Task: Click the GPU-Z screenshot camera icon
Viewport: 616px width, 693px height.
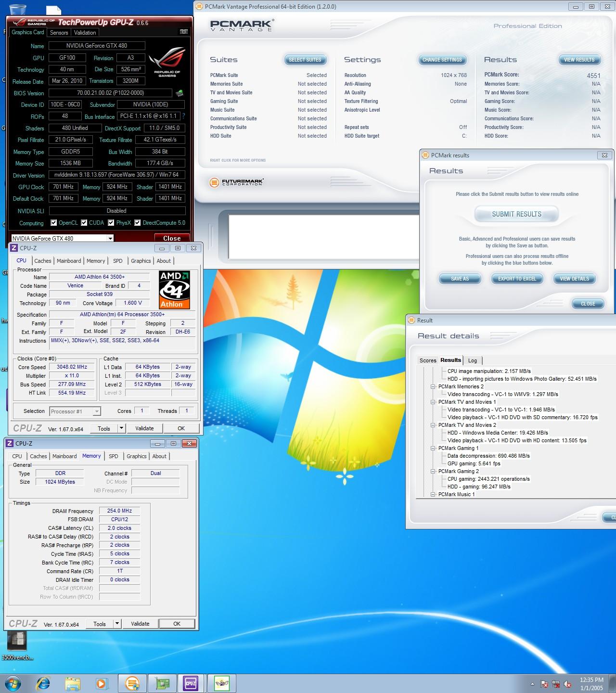Action: tap(183, 32)
